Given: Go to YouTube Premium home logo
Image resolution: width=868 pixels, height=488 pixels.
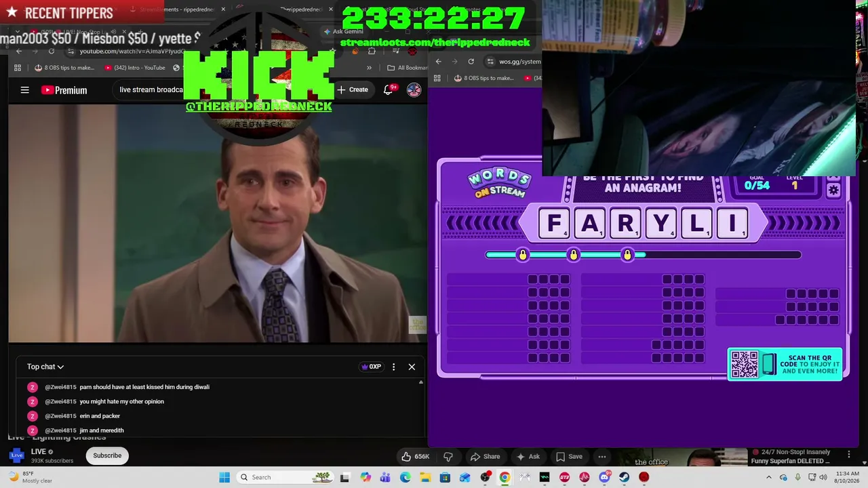Looking at the screenshot, I should (64, 90).
